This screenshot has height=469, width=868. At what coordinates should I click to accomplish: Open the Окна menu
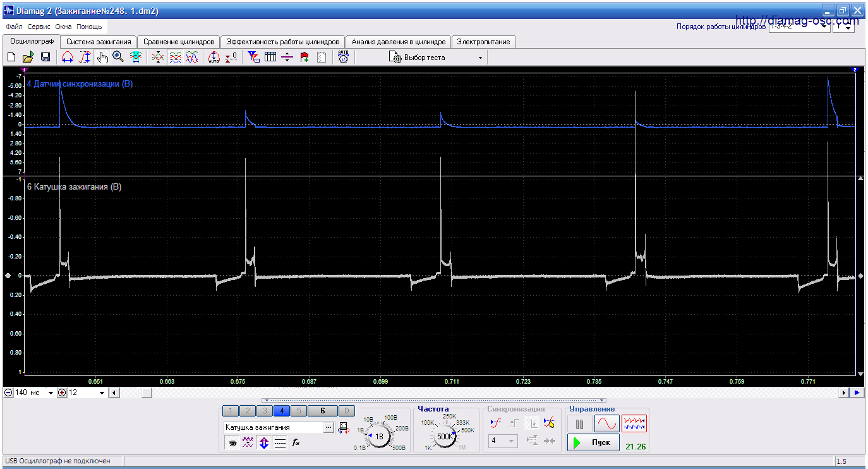click(x=63, y=27)
